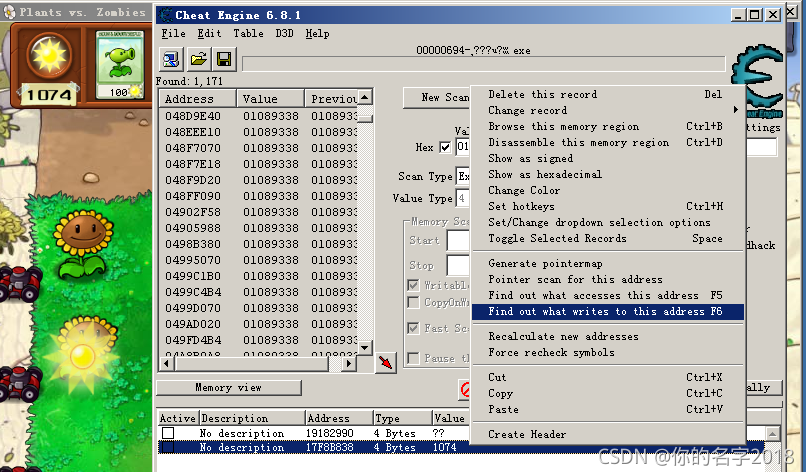Open the Scan Type dropdown
Image resolution: width=806 pixels, height=472 pixels.
point(462,177)
